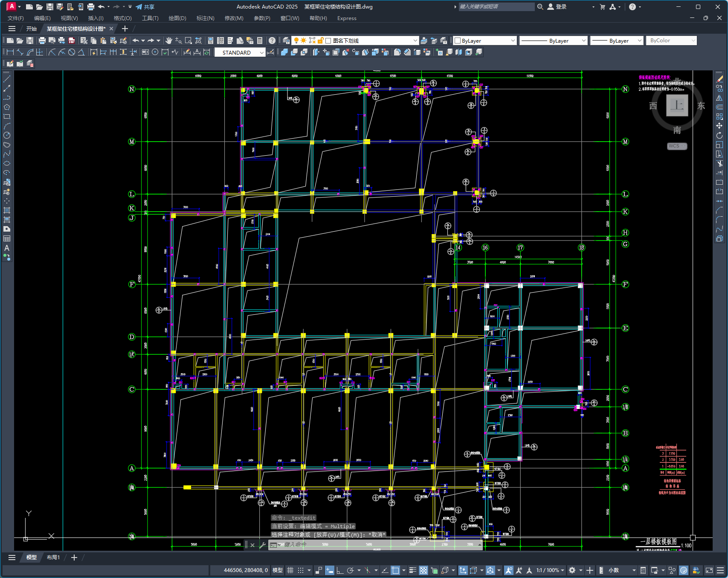Click the layer color swatch square beside 图名下划线
The width and height of the screenshot is (728, 578).
click(x=328, y=41)
